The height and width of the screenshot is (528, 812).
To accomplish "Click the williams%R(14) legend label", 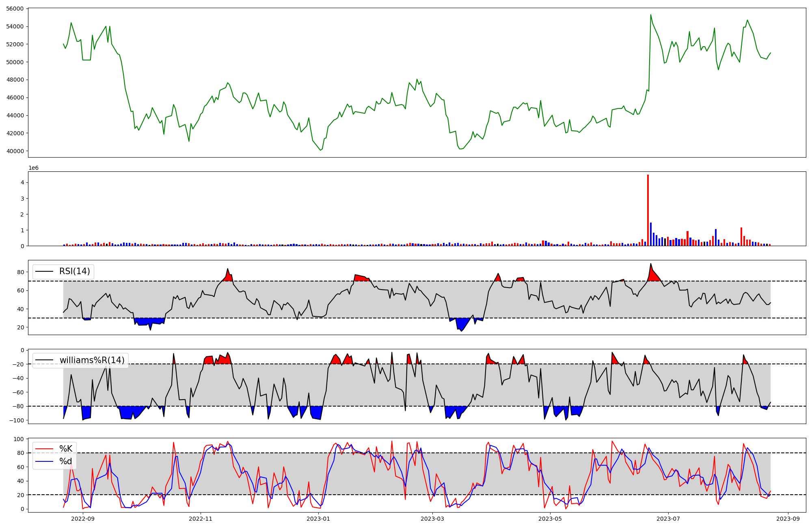I will click(92, 360).
